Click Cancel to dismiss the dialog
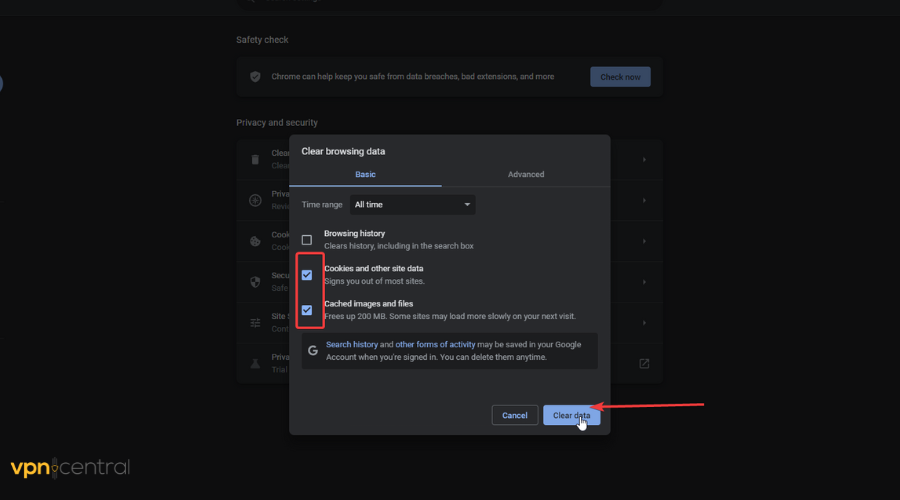This screenshot has width=900, height=500. [x=514, y=415]
